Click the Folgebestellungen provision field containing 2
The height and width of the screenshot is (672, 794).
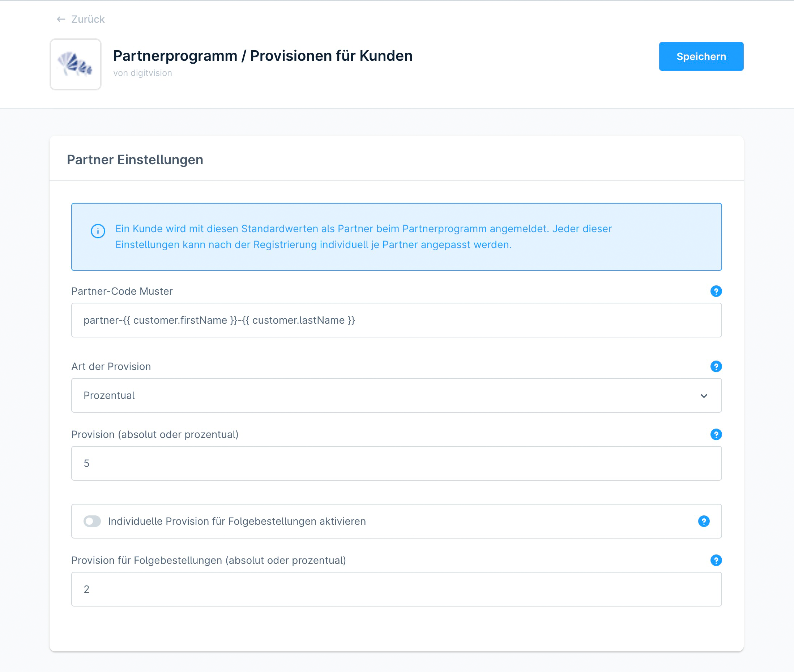coord(396,589)
